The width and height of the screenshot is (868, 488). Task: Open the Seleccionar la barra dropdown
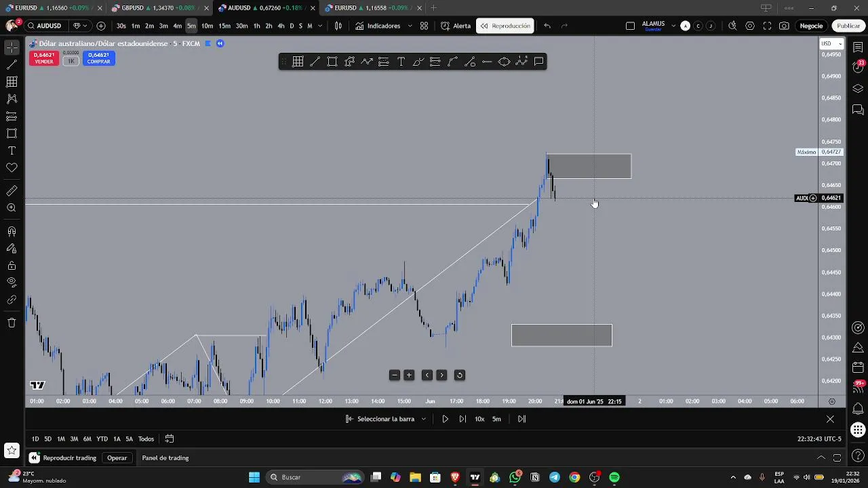click(x=386, y=419)
